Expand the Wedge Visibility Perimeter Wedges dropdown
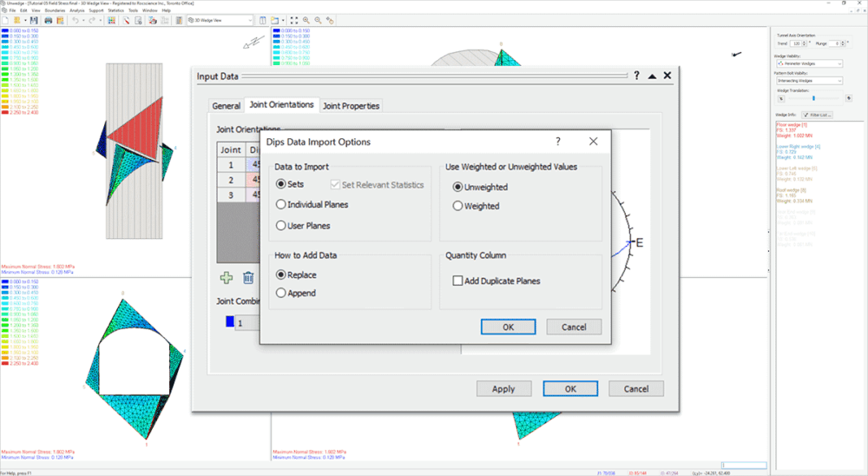This screenshot has height=476, width=868. click(x=839, y=63)
